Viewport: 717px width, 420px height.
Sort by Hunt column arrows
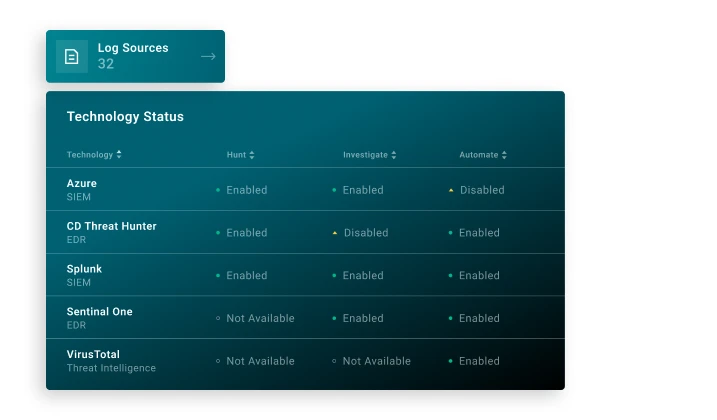click(252, 155)
